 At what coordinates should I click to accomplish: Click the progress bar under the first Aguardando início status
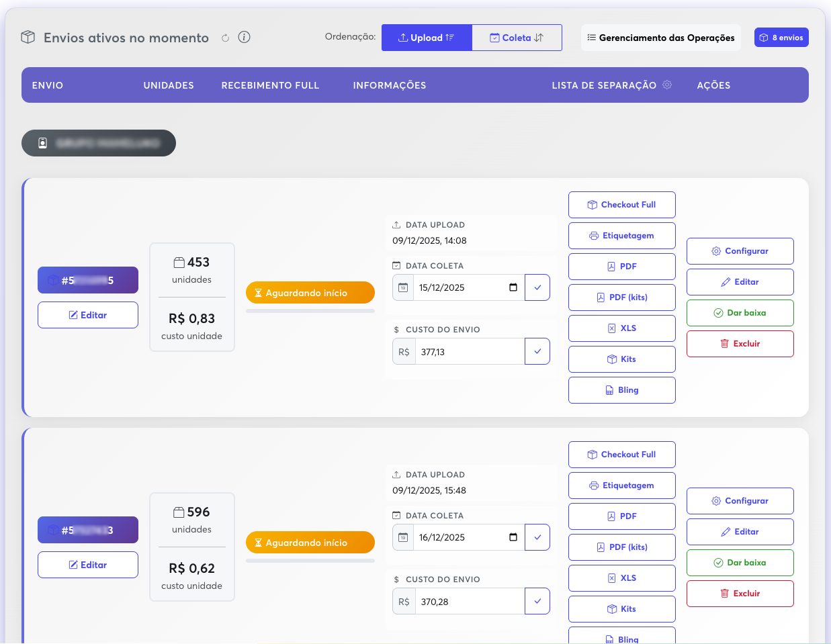point(310,310)
